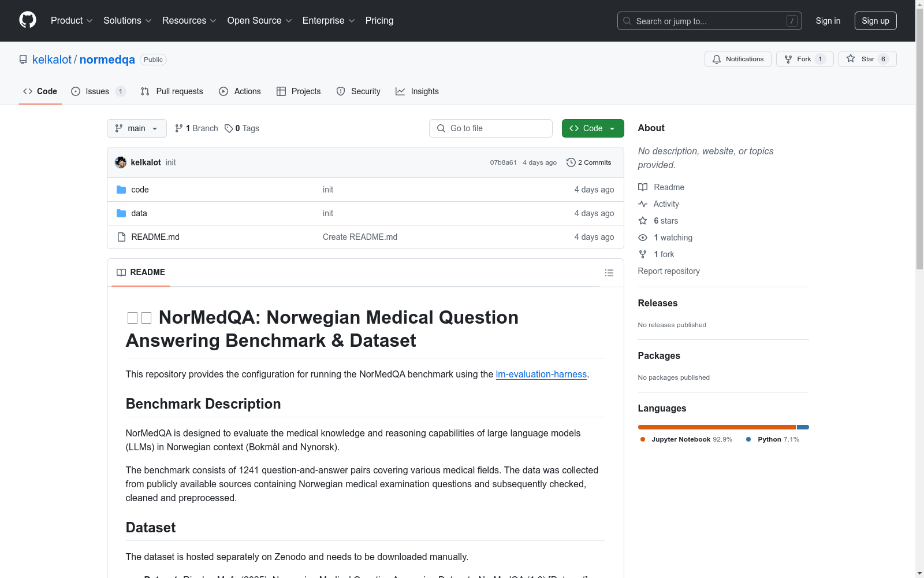
Task: Click the repository icon before kelkalot
Action: point(23,60)
